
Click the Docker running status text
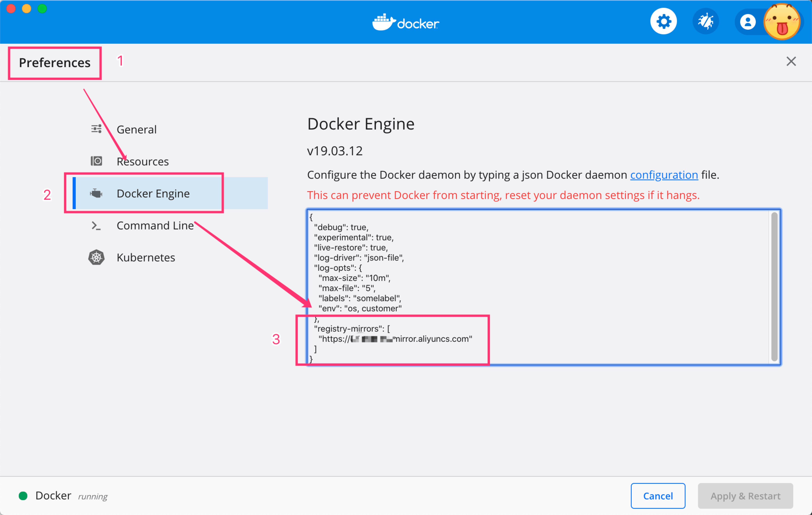click(x=71, y=496)
